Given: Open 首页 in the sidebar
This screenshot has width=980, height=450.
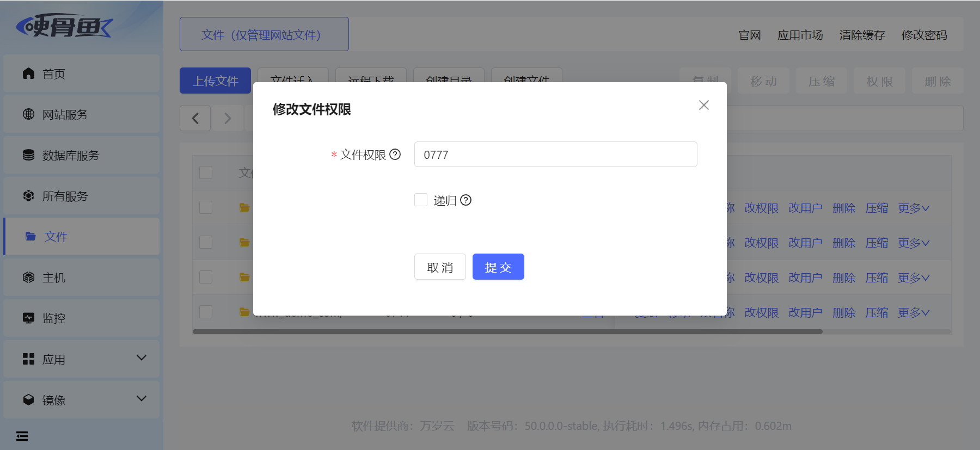Looking at the screenshot, I should (82, 73).
